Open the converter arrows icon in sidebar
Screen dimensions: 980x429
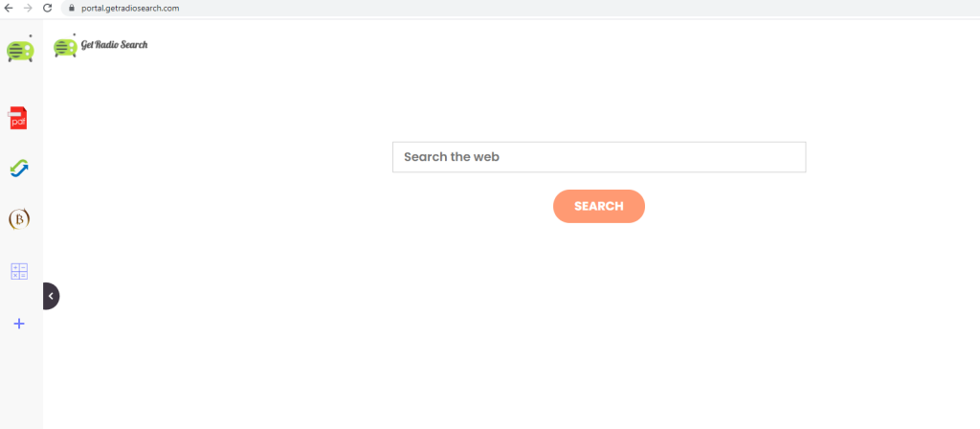point(19,169)
